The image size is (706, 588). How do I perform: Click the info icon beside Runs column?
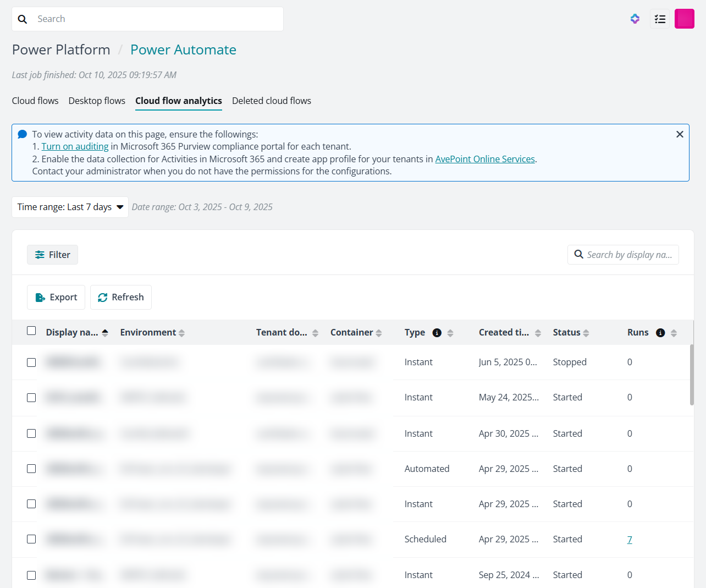660,332
